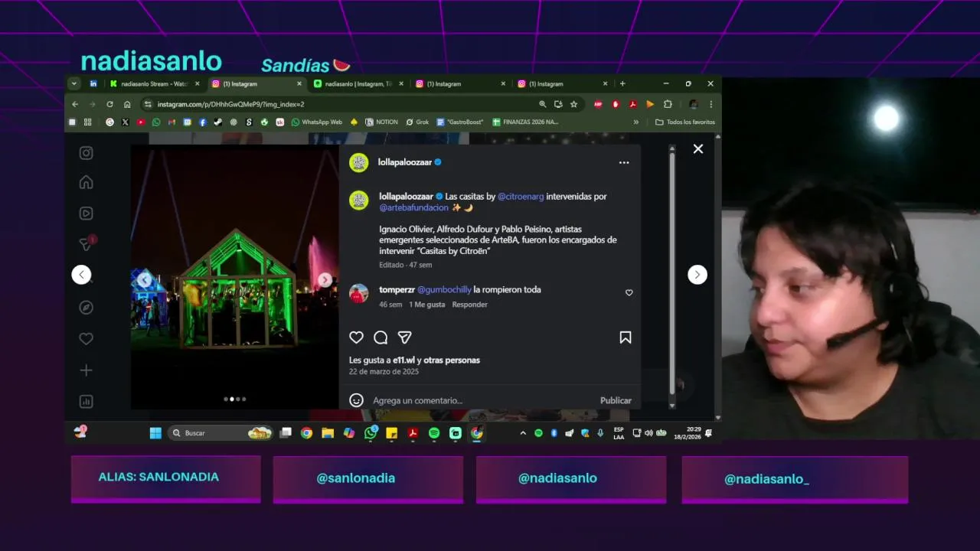Go to next post with right arrow

click(697, 275)
